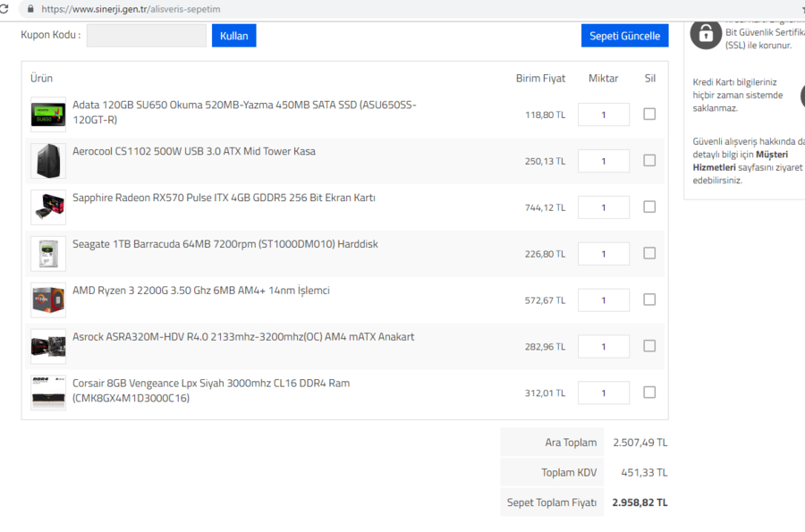Click the Asrock motherboard product image
This screenshot has width=805, height=532.
48,347
